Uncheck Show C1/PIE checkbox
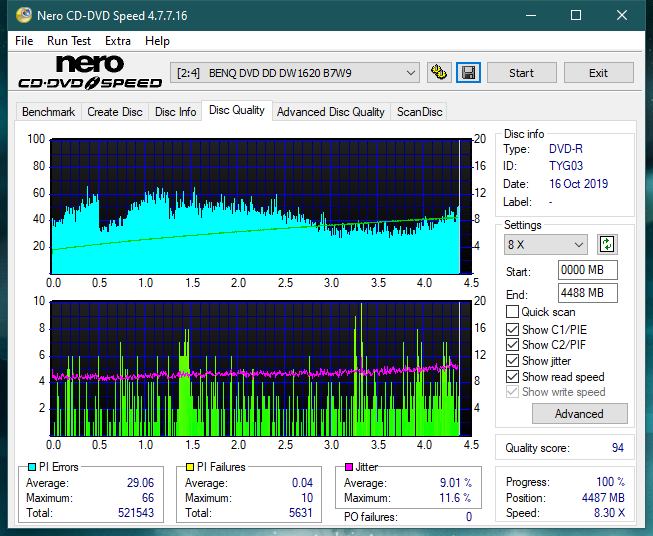The width and height of the screenshot is (653, 536). pos(512,329)
